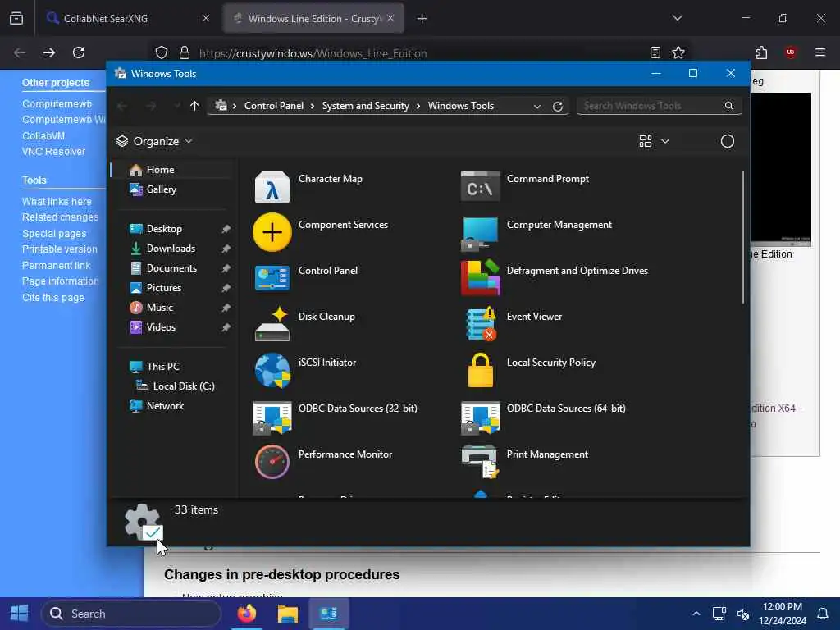Image resolution: width=840 pixels, height=630 pixels.
Task: Click the taskbar Search box
Action: [x=131, y=614]
